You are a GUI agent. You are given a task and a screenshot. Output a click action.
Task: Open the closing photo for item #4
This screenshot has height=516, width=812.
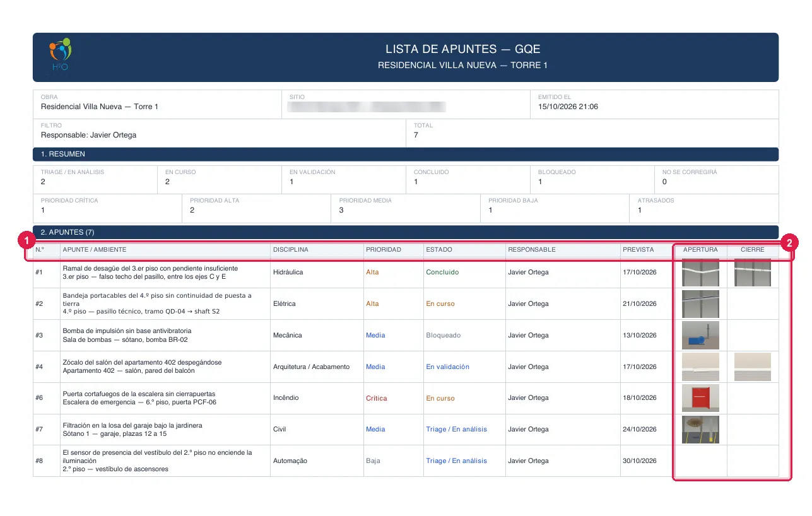point(752,366)
